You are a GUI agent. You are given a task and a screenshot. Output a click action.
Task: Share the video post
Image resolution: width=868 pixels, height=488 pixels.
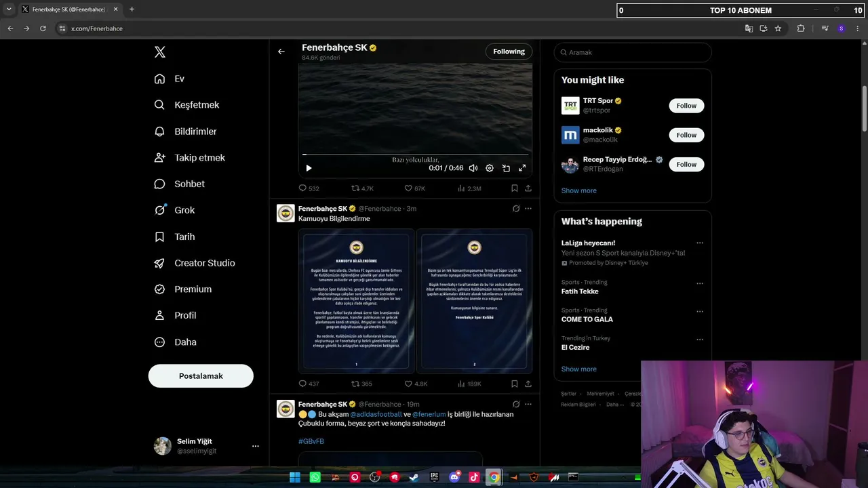(x=528, y=188)
